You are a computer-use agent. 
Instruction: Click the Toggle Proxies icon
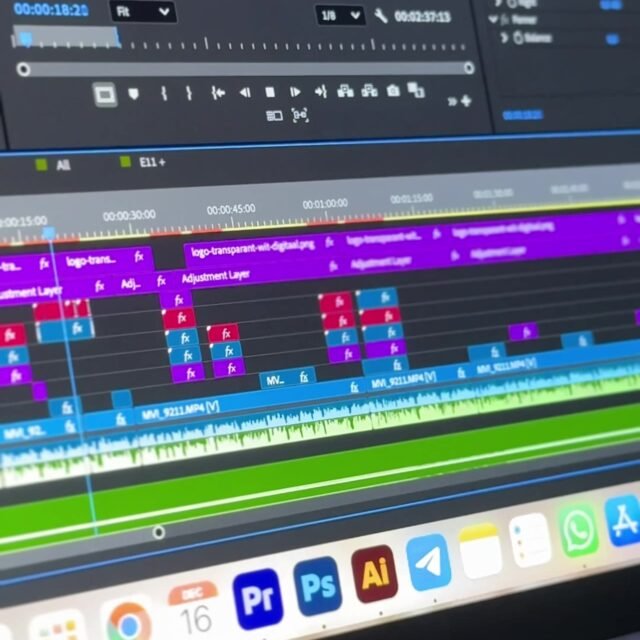(x=300, y=116)
